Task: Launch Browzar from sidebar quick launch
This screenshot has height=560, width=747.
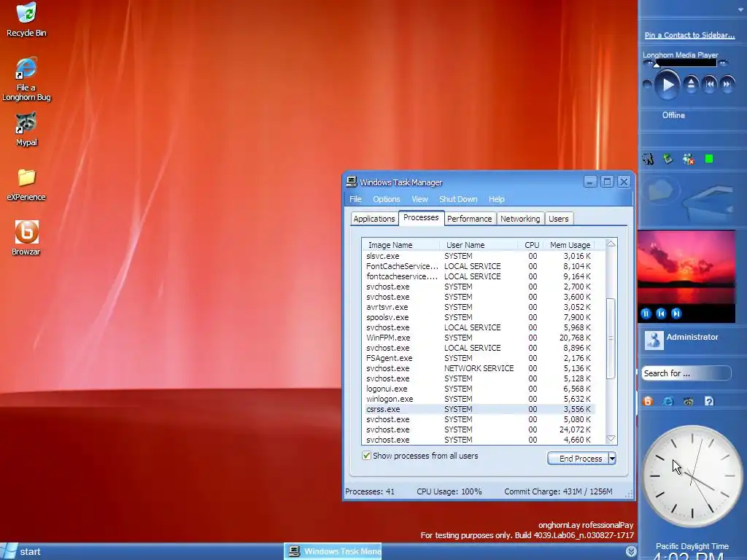Action: (x=648, y=402)
